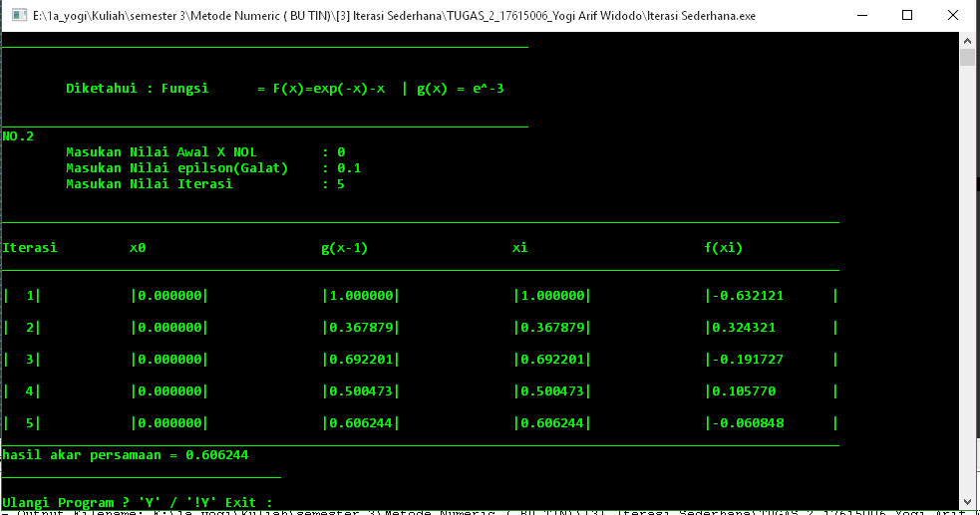Click the scrollbar down arrow

coord(967,502)
